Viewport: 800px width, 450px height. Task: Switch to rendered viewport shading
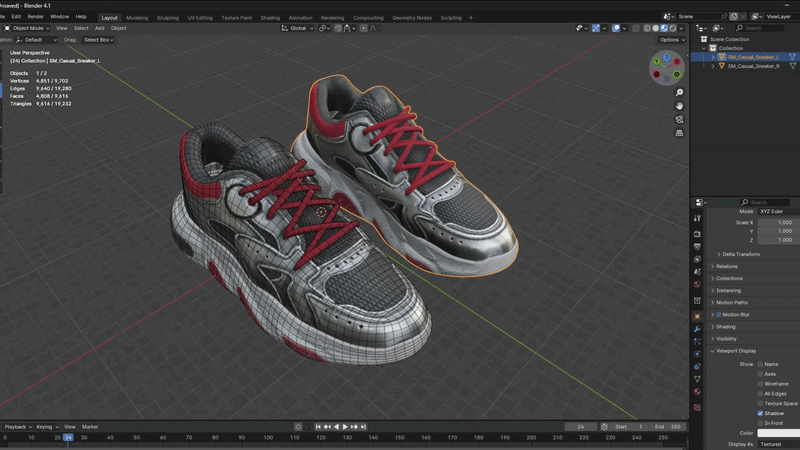pos(673,28)
